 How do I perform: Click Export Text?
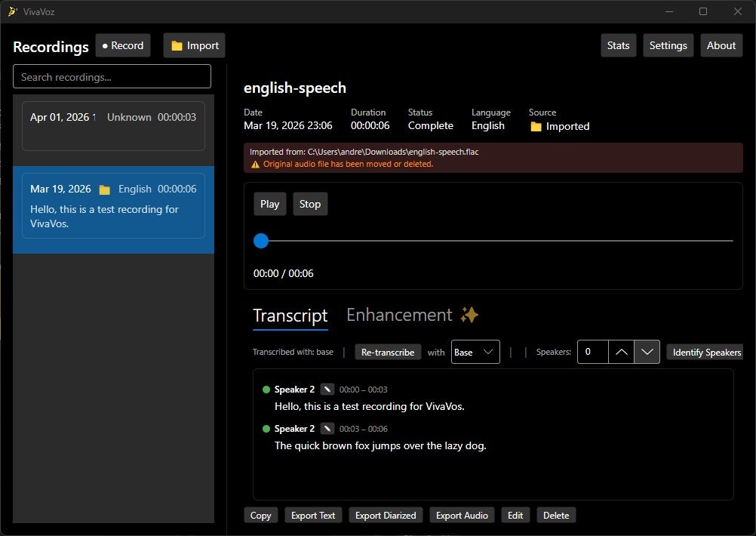pyautogui.click(x=313, y=516)
